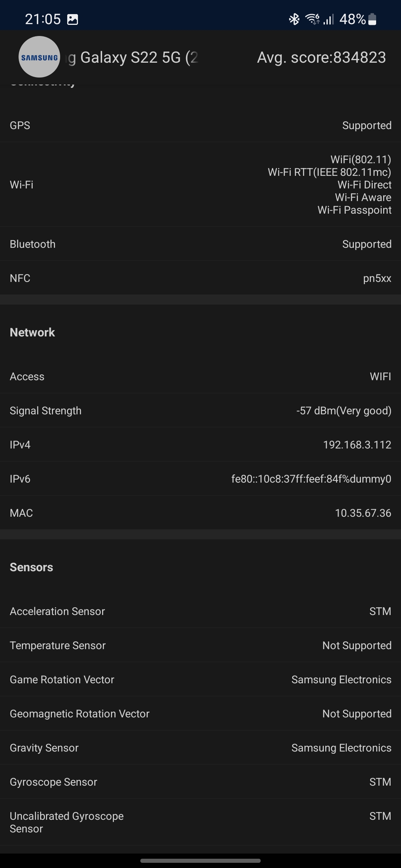401x868 pixels.
Task: Tap the screenshot notification icon
Action: coord(72,19)
